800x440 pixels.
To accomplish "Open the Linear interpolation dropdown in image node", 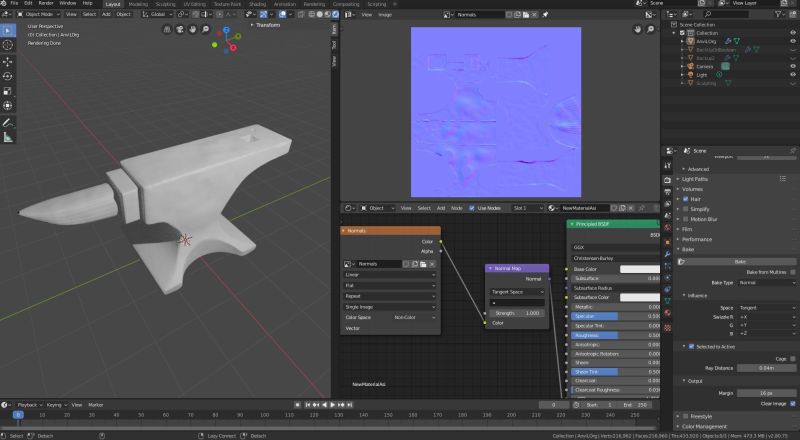I will click(390, 275).
